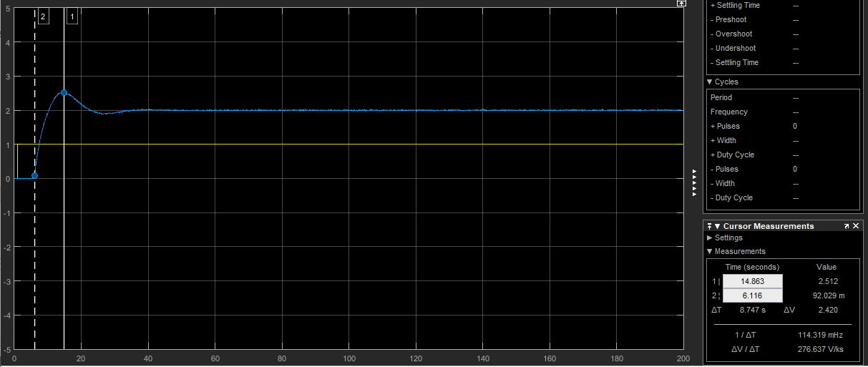Viewport: 868px width, 367px height.
Task: Click the Overshoot measurement row
Action: (x=784, y=34)
